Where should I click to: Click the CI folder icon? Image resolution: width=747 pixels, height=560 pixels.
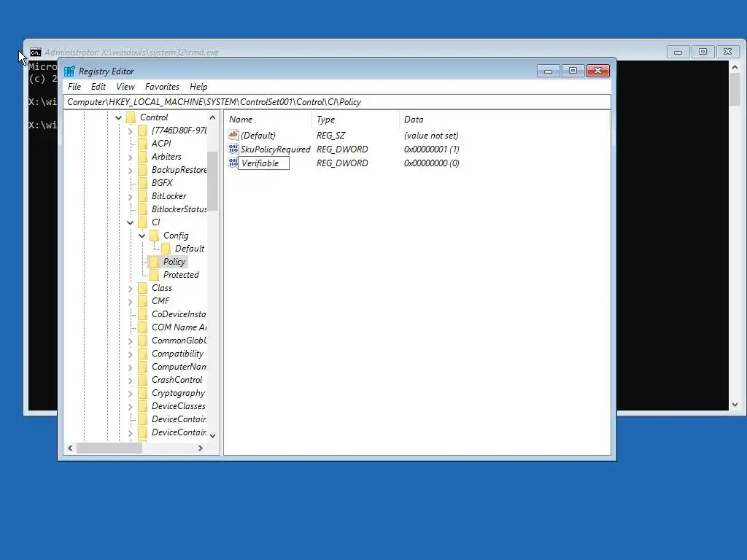142,222
